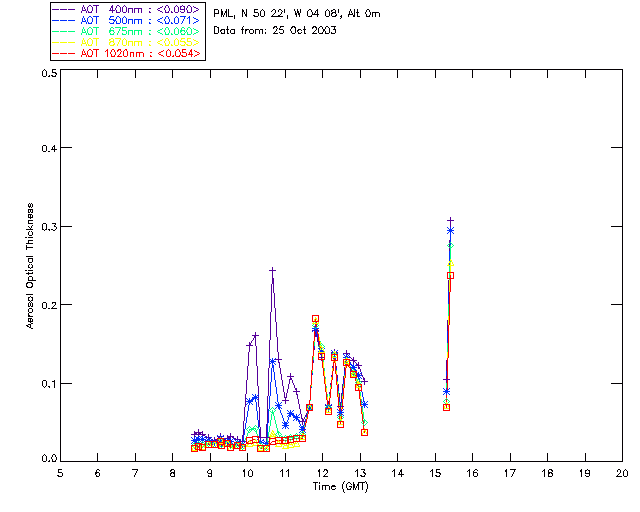Click the x-axis tick label 17
The image size is (640, 512).
coord(510,473)
